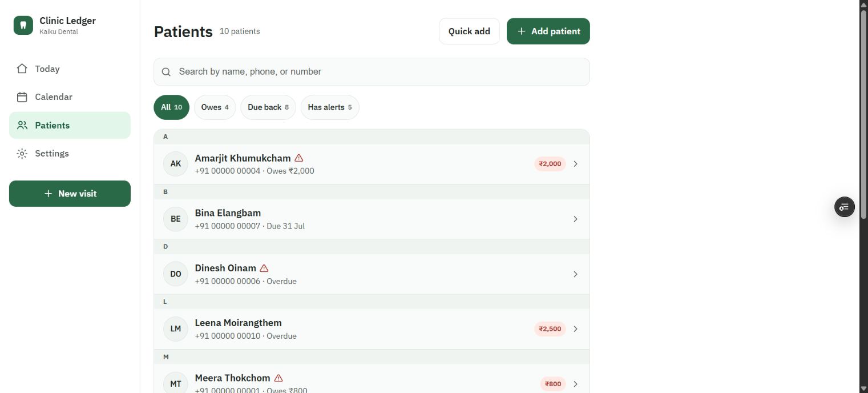Click the plus icon on Add patient
Screen dimensions: 868x393
coord(521,31)
